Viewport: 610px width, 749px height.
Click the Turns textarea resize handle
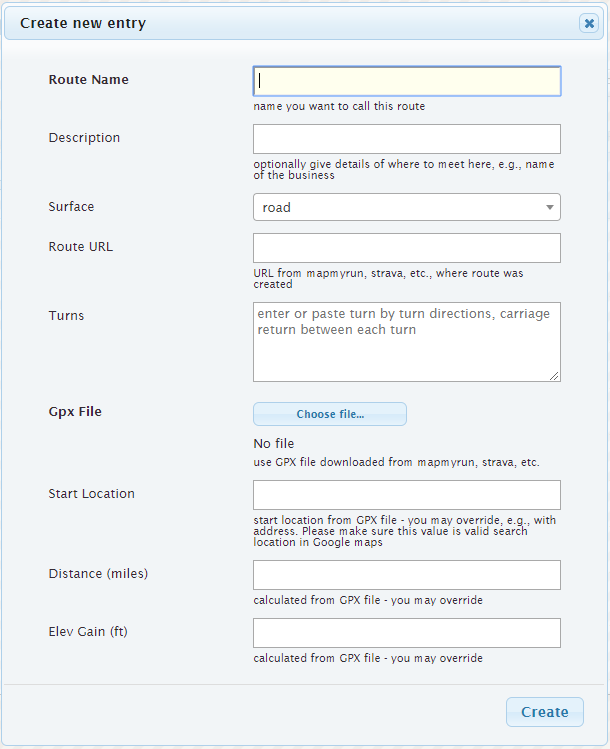[554, 376]
